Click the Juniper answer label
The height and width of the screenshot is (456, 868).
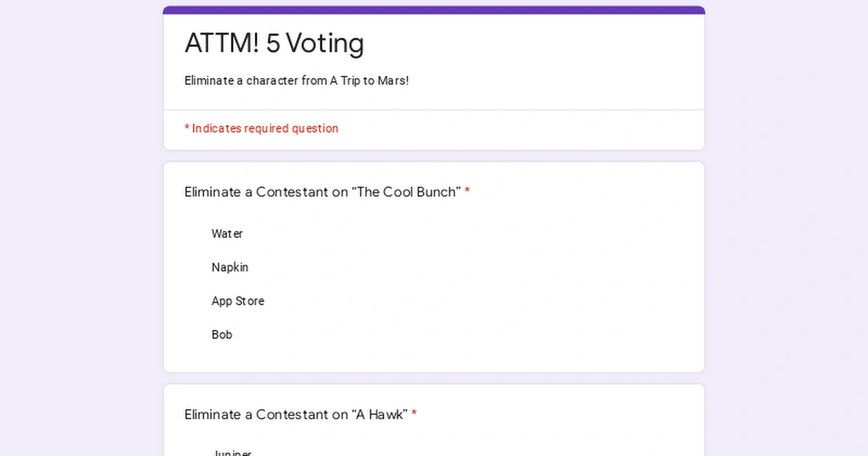coord(233,452)
